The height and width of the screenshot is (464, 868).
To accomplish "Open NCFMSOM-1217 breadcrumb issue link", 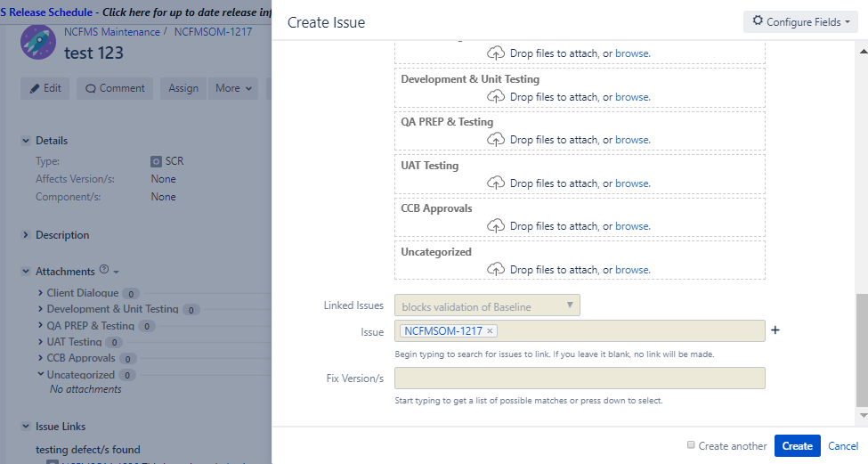I will tap(213, 31).
